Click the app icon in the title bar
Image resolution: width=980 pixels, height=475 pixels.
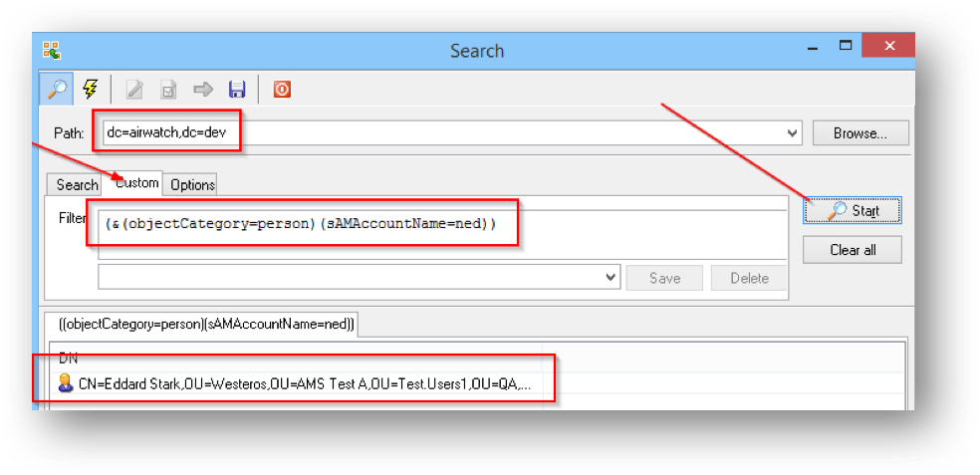(x=52, y=50)
